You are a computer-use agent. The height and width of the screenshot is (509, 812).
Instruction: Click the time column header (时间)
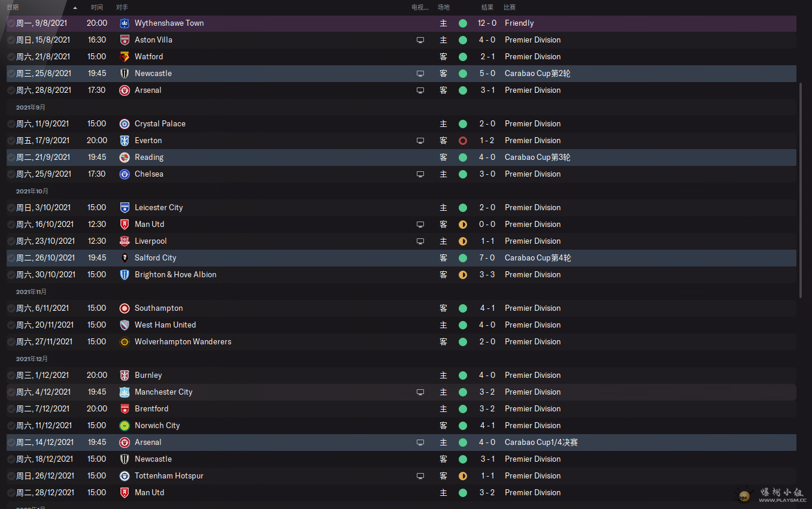coord(97,7)
